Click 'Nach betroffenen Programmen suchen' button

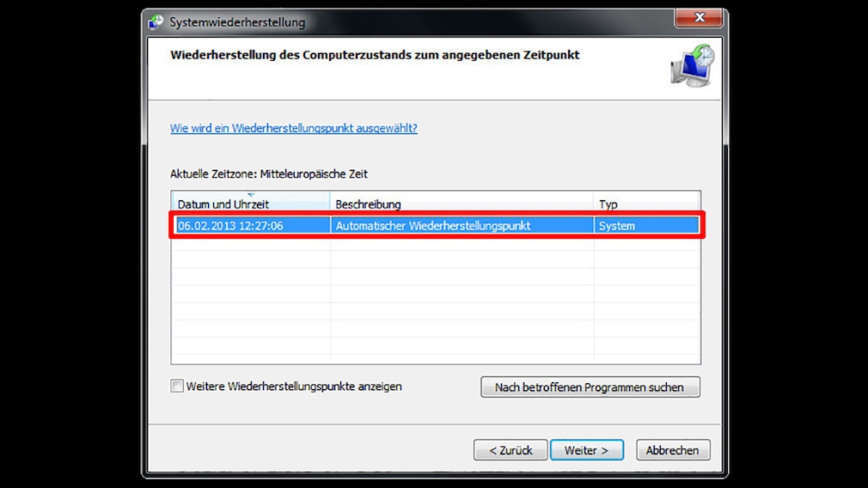pos(590,387)
